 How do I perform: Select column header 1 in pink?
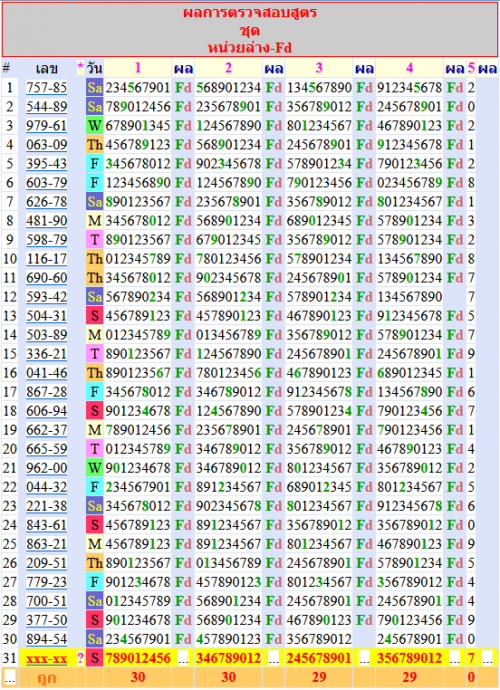pos(138,68)
